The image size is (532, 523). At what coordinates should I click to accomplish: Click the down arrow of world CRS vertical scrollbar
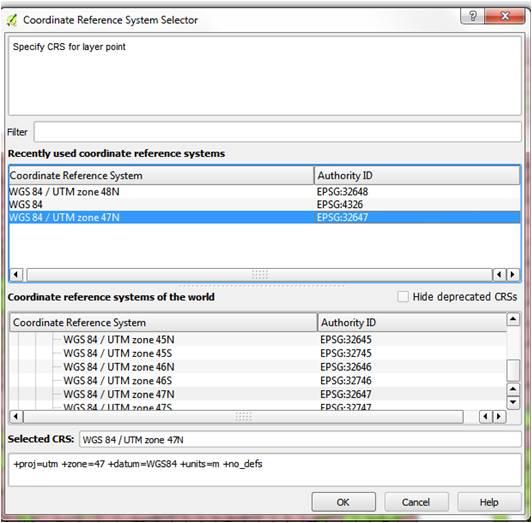tap(513, 403)
